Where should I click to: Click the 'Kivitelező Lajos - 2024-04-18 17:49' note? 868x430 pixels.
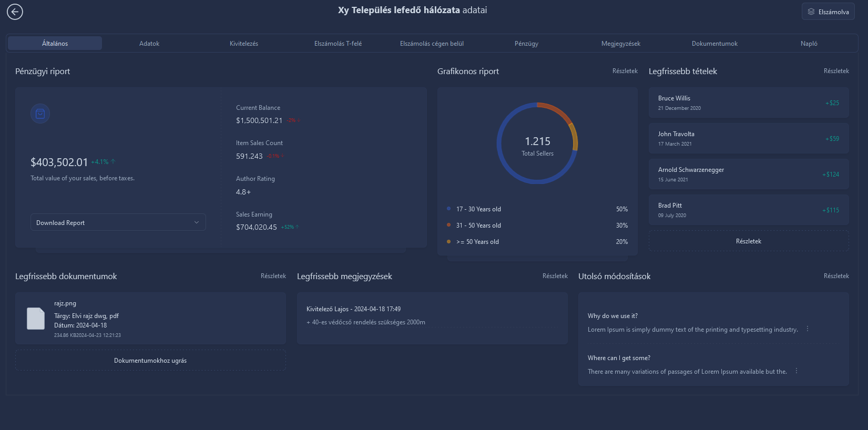click(353, 309)
